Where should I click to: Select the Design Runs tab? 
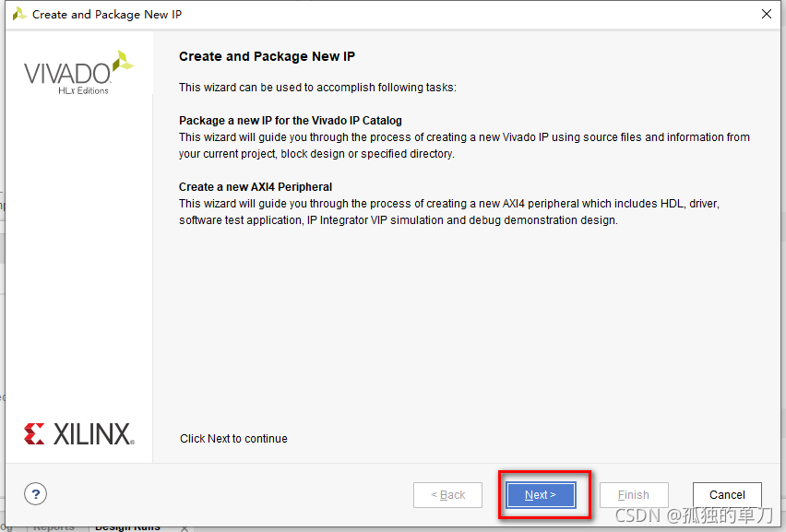[x=127, y=527]
